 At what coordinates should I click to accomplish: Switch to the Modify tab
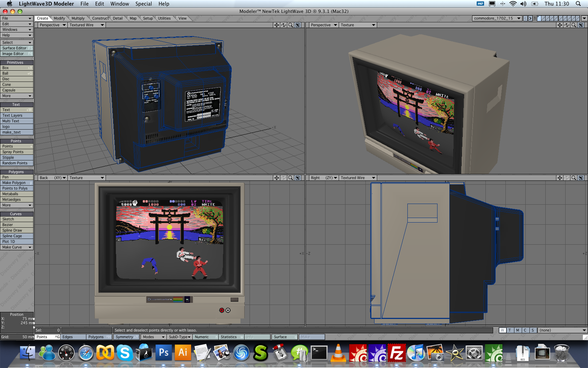(59, 19)
